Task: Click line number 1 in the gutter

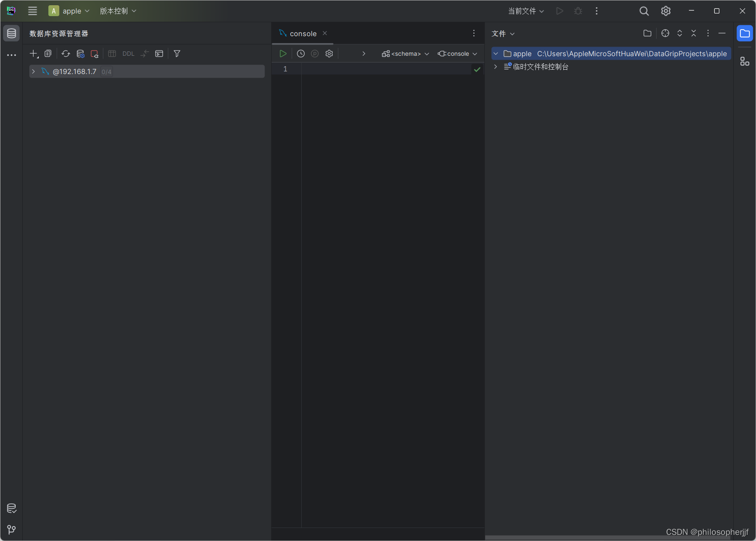Action: coord(285,69)
